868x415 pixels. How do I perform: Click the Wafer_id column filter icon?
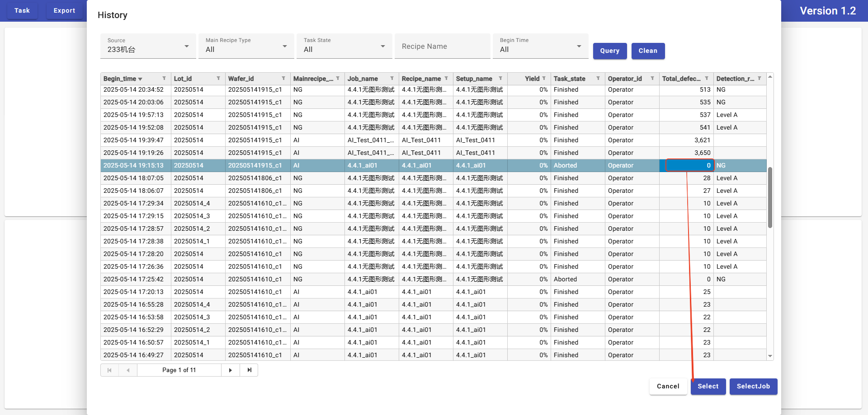click(x=283, y=79)
